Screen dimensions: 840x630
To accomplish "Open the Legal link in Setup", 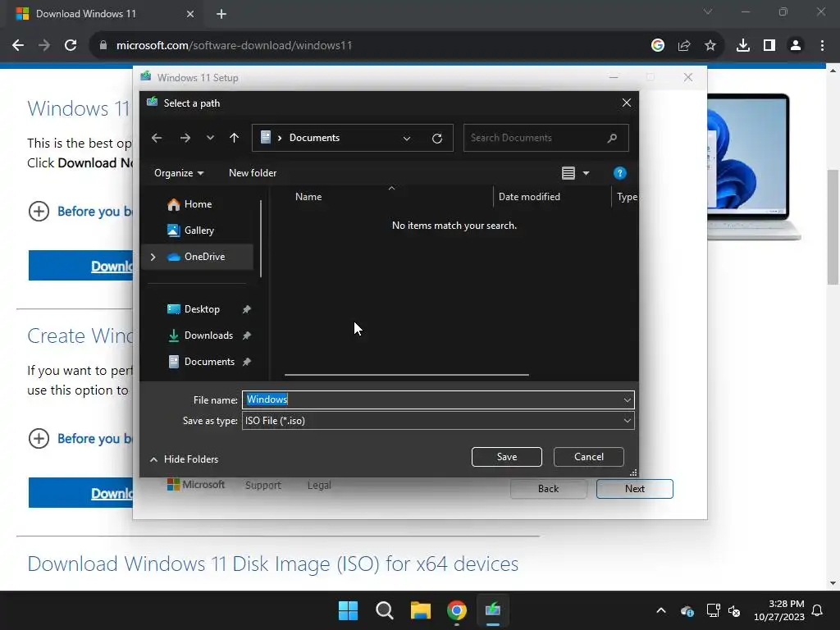I will tap(319, 486).
